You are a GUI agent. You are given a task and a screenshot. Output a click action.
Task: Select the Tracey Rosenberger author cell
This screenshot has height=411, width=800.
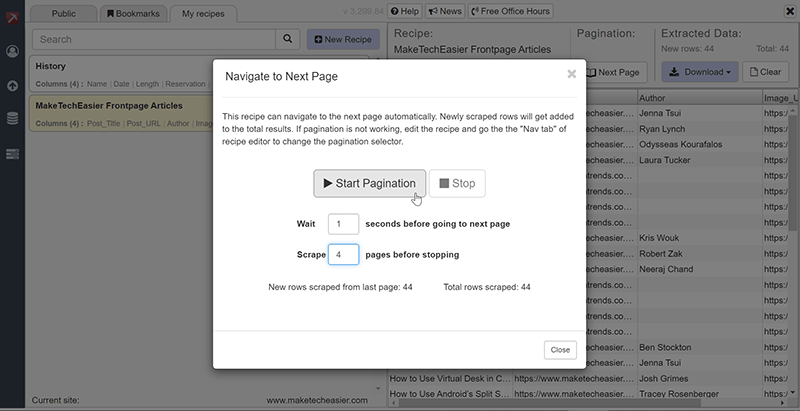tap(699, 394)
